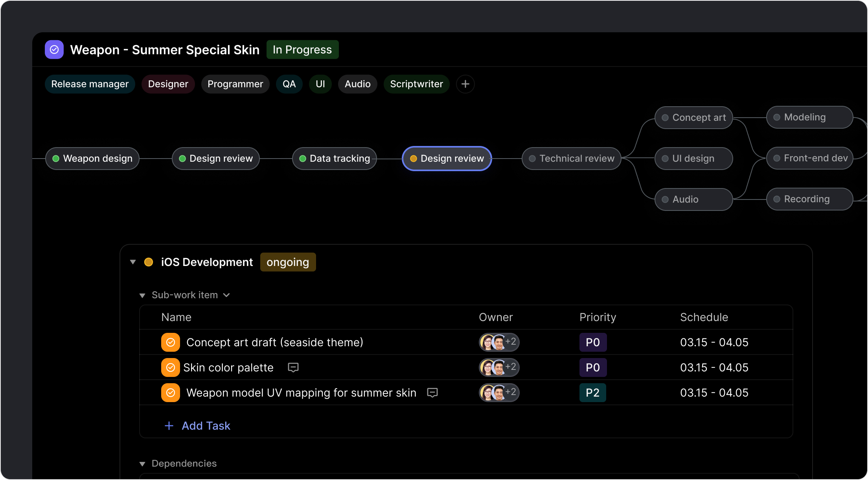This screenshot has height=480, width=868.
Task: Toggle the status dot on Technical review node
Action: click(x=531, y=158)
